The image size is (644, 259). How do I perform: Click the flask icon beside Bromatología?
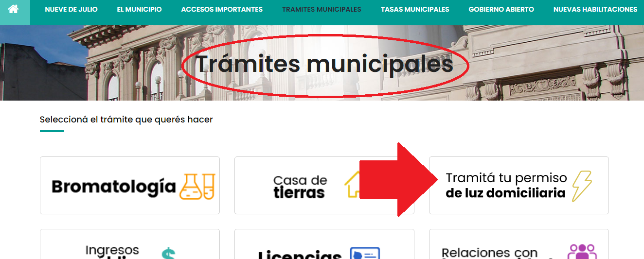point(197,187)
